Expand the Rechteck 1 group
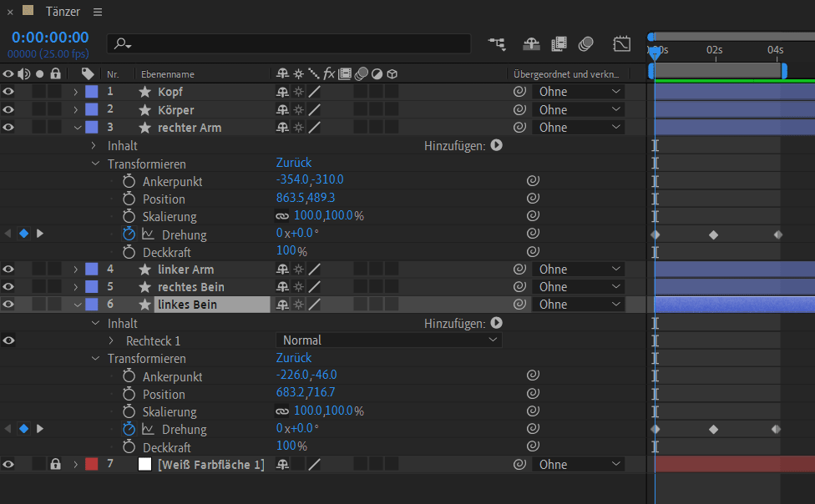The image size is (815, 504). [111, 340]
